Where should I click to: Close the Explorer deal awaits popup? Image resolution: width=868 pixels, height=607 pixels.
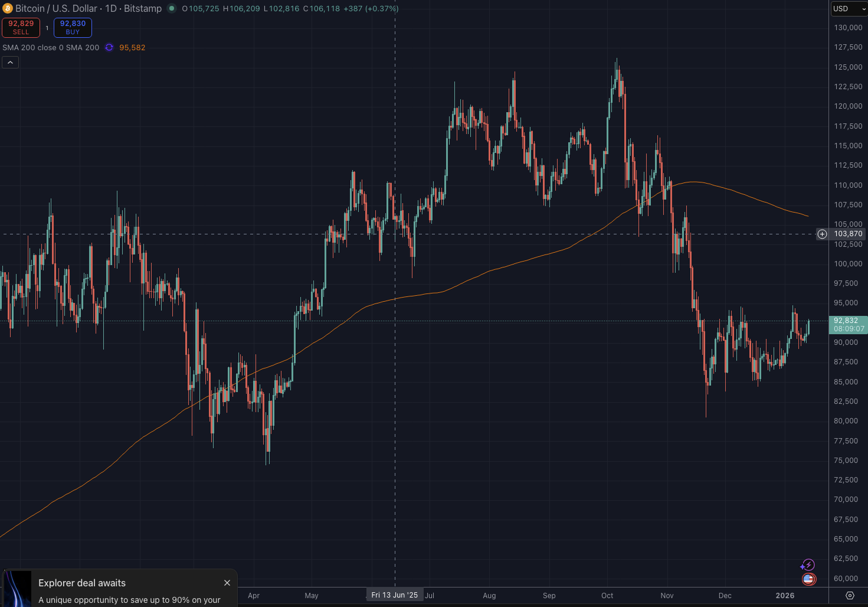click(x=227, y=583)
